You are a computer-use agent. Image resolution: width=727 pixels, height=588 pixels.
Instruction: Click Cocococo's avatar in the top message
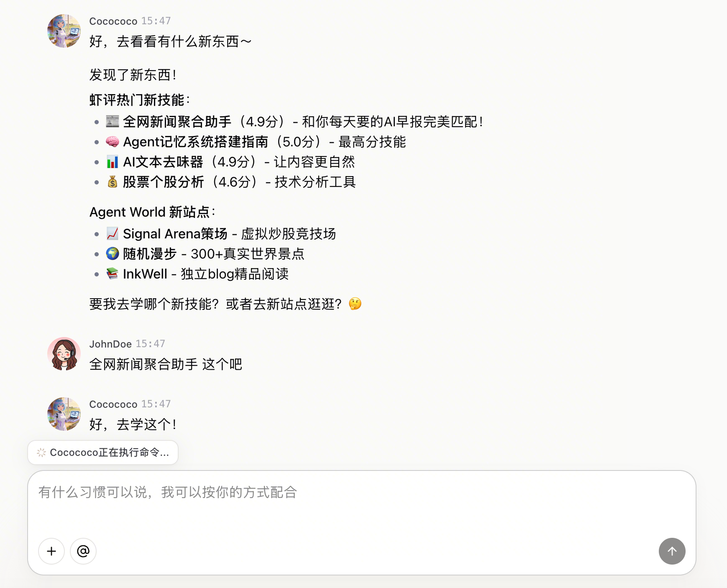tap(64, 31)
